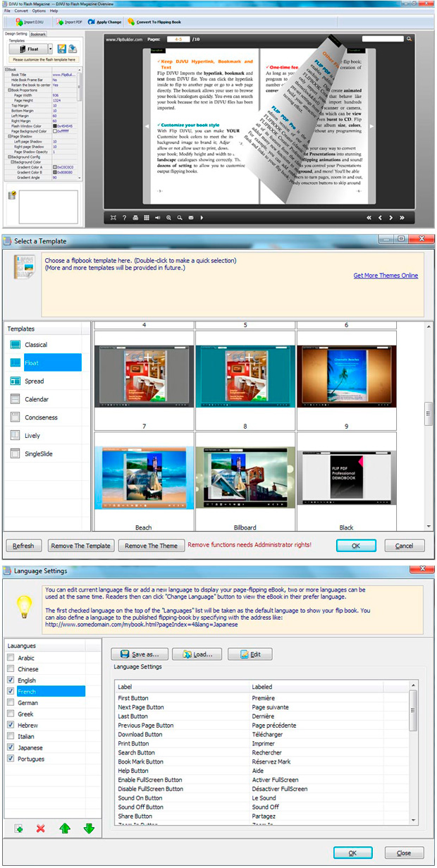
Task: Check the Arabic language checkbox
Action: point(10,657)
